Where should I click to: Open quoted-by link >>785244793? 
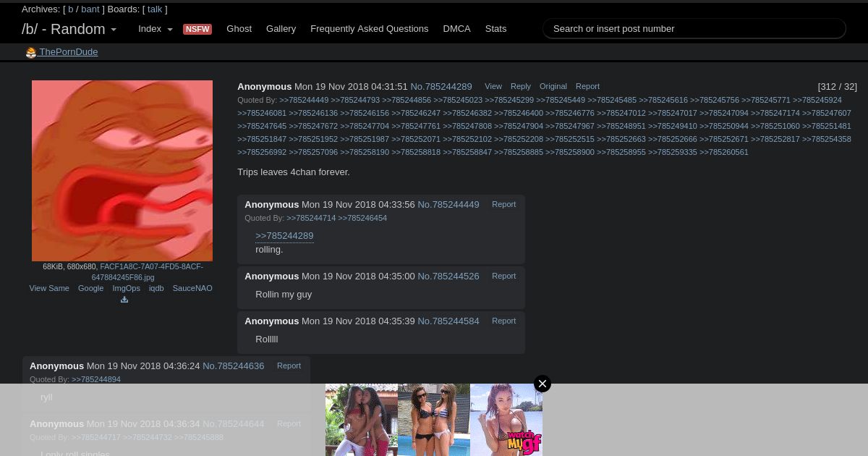click(355, 100)
